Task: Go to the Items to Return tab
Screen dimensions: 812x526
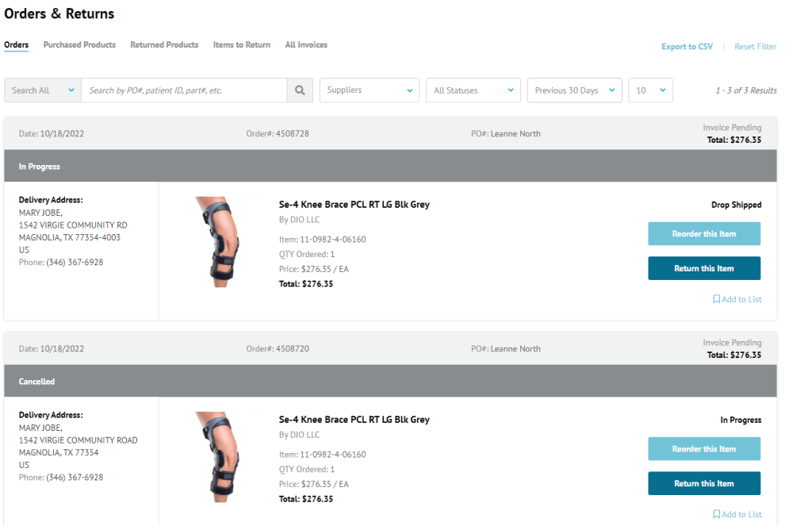Action: (x=241, y=45)
